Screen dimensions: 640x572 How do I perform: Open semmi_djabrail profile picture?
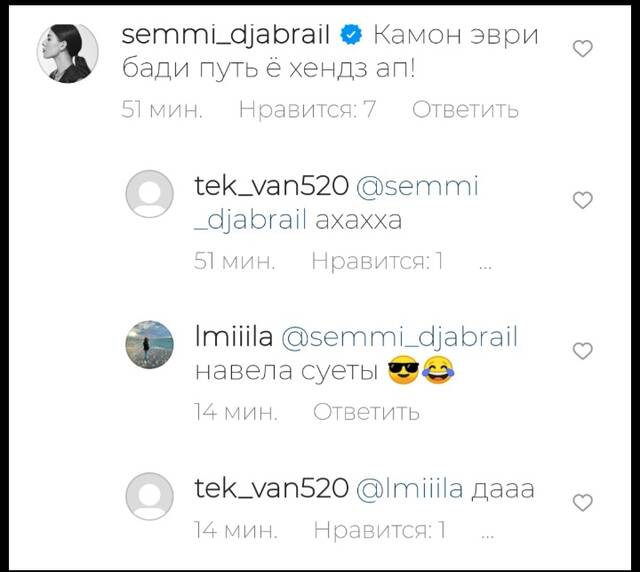(68, 53)
